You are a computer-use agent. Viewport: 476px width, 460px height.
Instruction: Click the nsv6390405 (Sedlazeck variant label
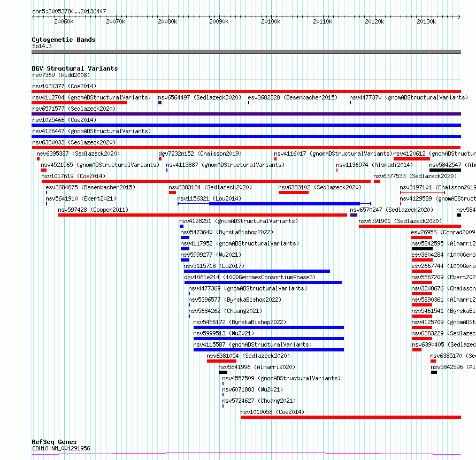[x=444, y=344]
